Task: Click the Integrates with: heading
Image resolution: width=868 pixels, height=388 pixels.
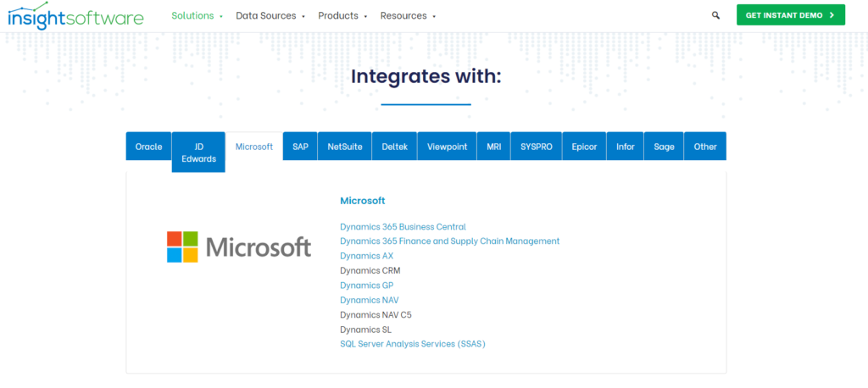Action: click(x=426, y=76)
